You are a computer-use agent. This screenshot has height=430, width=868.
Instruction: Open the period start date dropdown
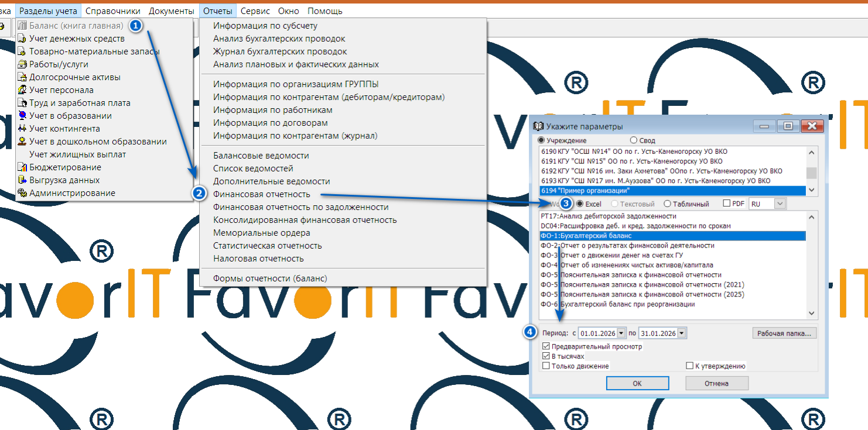[621, 333]
